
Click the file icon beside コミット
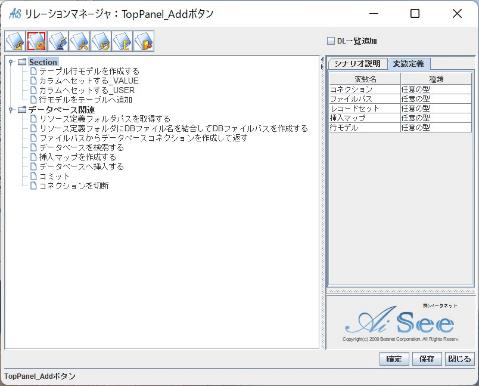click(x=33, y=176)
